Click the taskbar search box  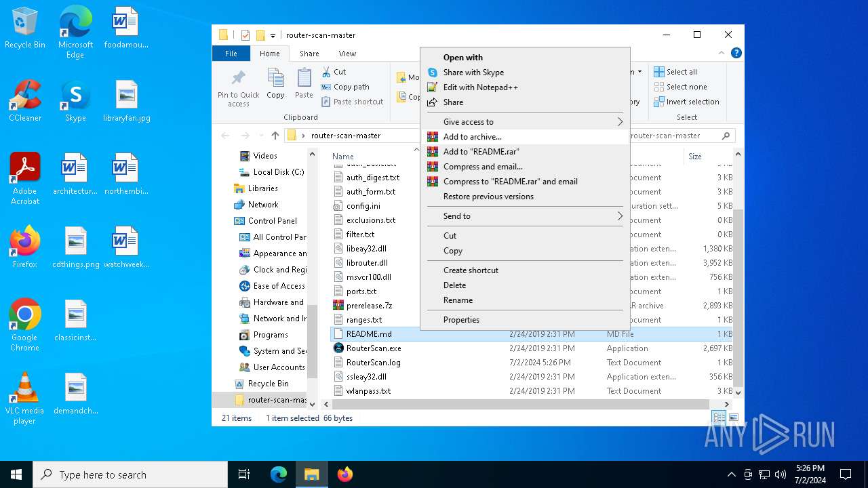coord(130,474)
